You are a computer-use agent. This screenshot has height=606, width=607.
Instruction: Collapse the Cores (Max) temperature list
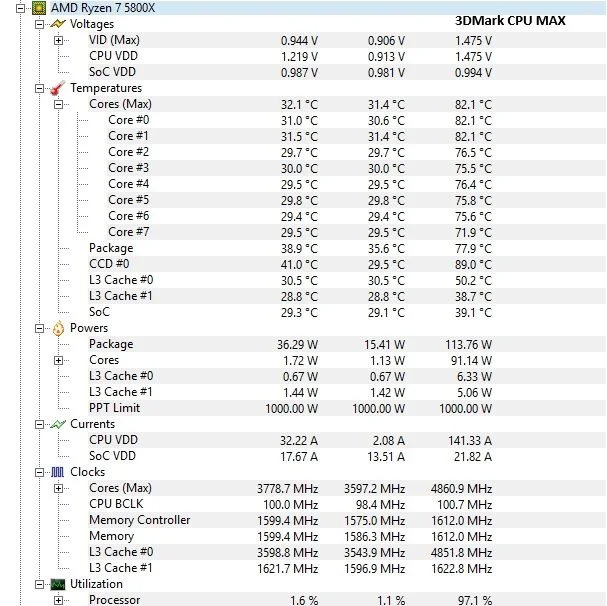coord(58,104)
